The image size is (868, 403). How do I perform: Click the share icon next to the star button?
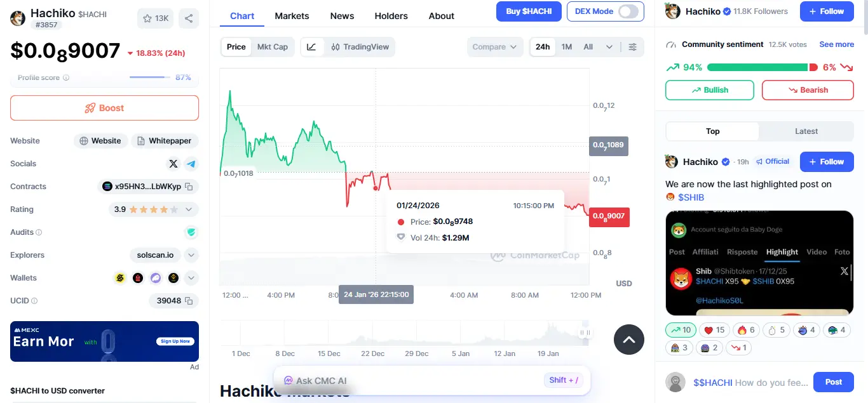coord(189,18)
